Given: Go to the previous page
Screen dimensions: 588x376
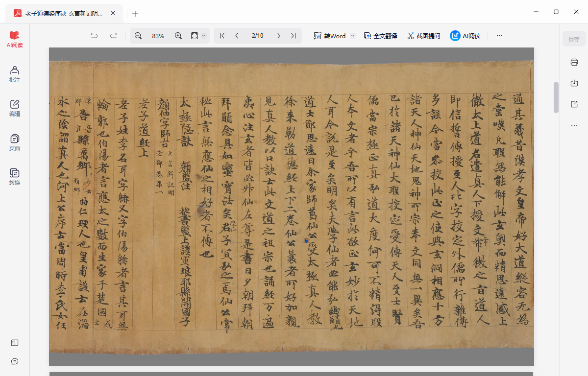Looking at the screenshot, I should click(237, 36).
